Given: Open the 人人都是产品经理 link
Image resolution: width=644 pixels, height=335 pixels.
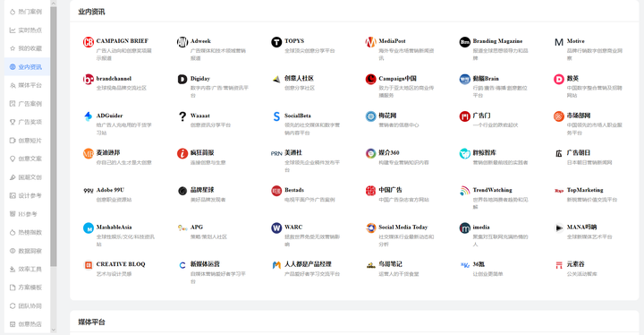Looking at the screenshot, I should (308, 264).
